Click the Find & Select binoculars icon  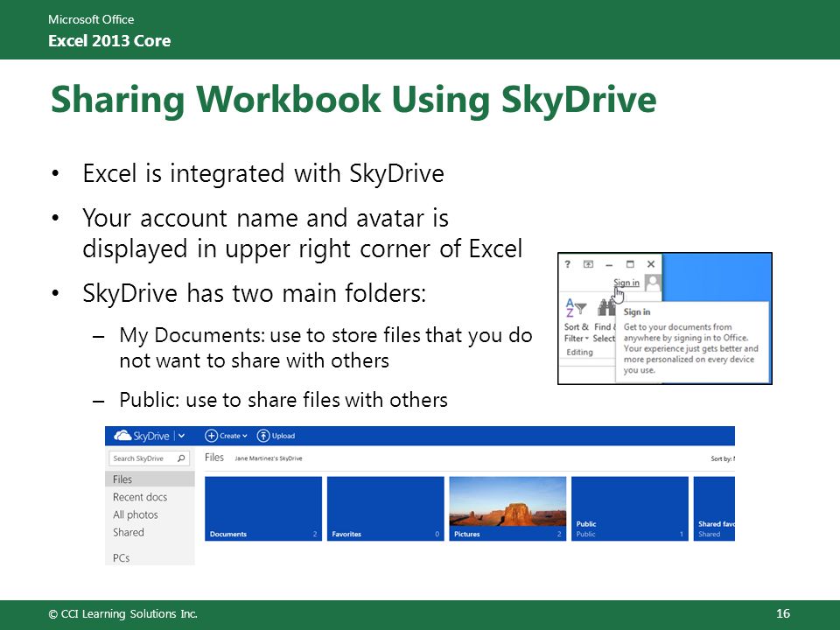coord(606,307)
